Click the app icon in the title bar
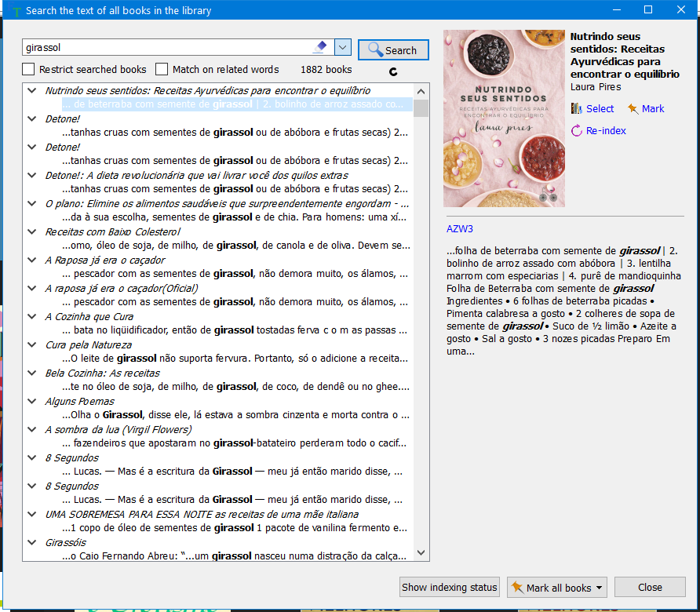 coord(16,11)
